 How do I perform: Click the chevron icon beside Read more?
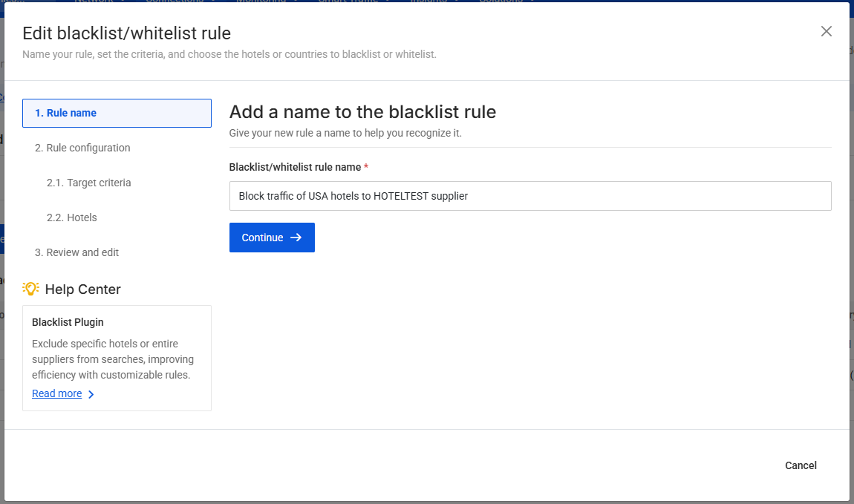point(91,393)
